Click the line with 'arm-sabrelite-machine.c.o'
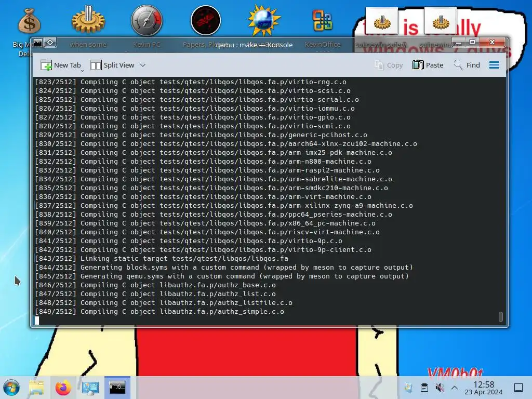 click(x=214, y=179)
